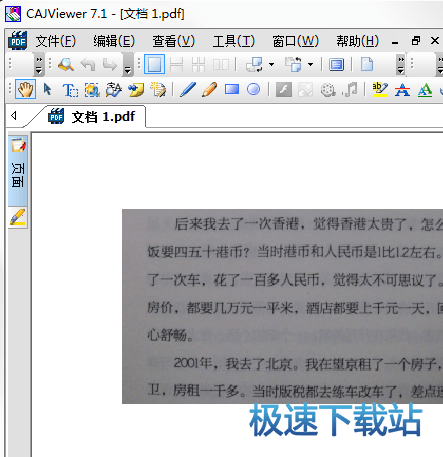The height and width of the screenshot is (457, 443).
Task: Switch to continuous facing layout
Action: point(198,64)
